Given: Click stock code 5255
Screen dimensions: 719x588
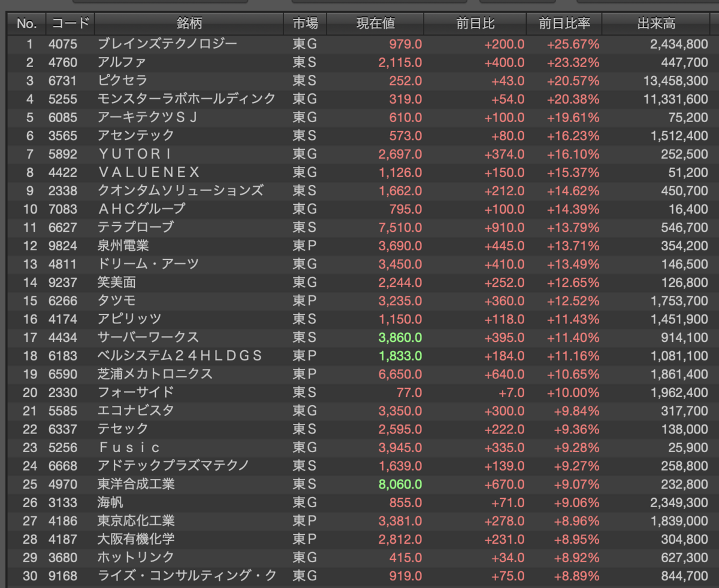Looking at the screenshot, I should coord(62,99).
